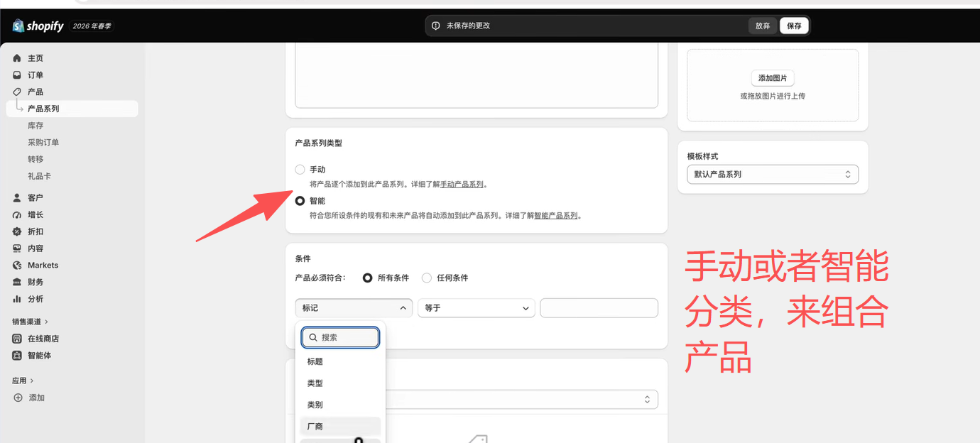Choose the 任何条件 radio option
The image size is (980, 443).
pos(427,278)
